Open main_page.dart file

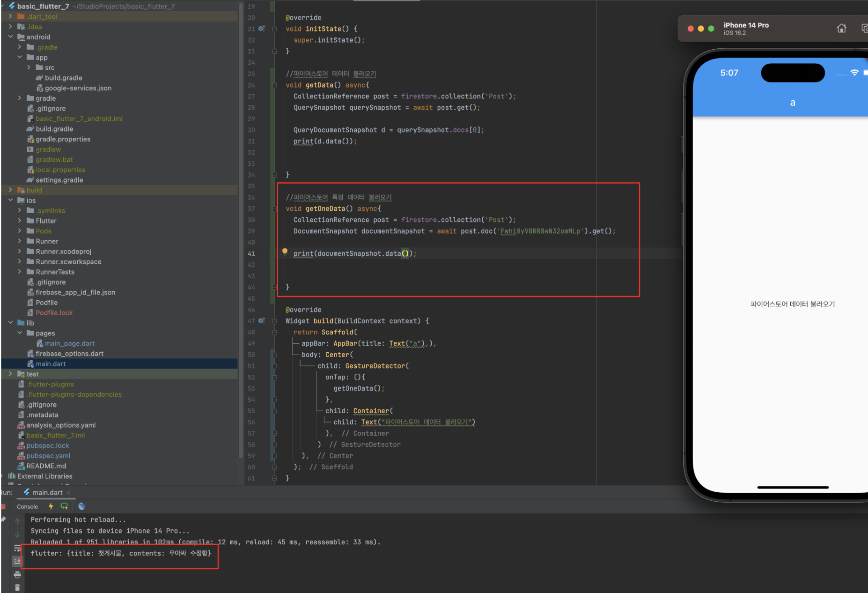pos(70,343)
